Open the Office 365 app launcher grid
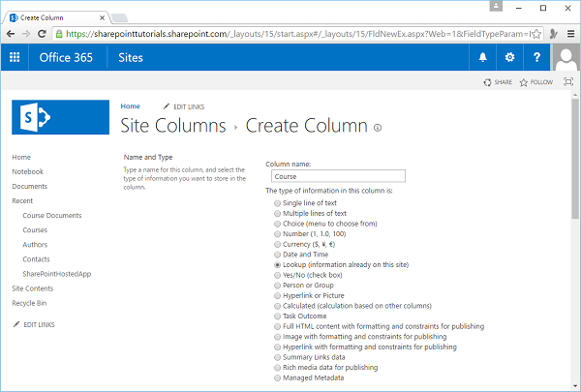This screenshot has height=392, width=581. pos(14,57)
